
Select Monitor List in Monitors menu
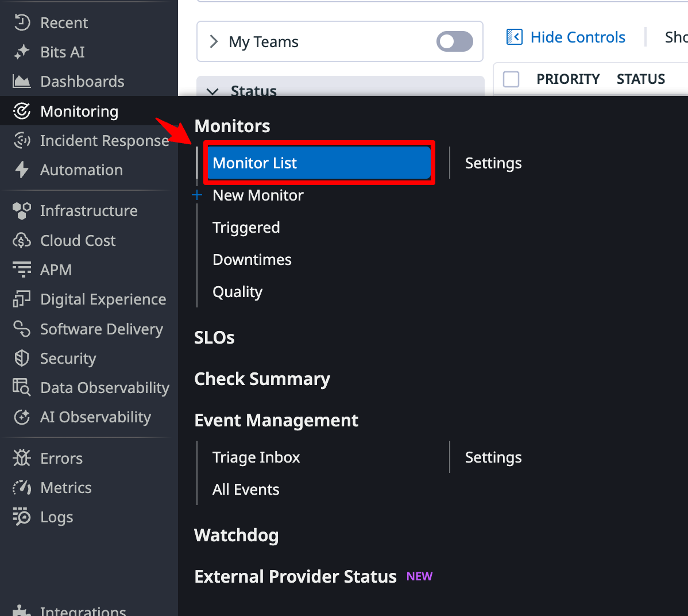[x=318, y=163]
